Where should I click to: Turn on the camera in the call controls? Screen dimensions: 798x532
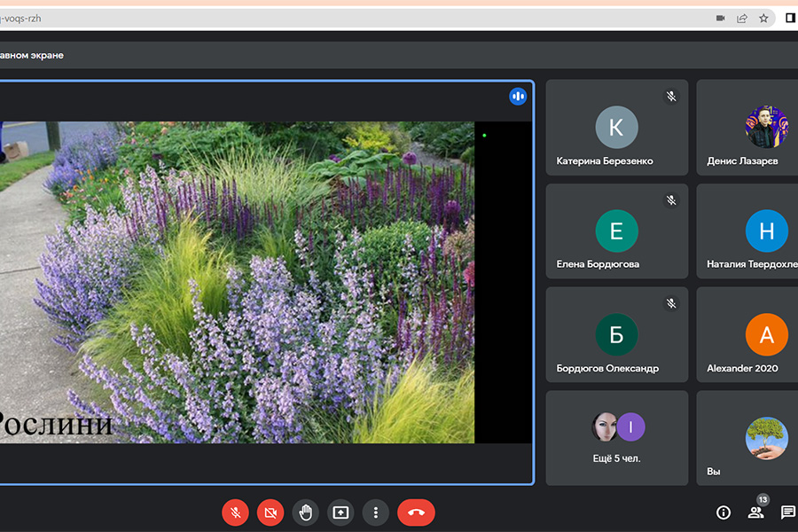[270, 512]
